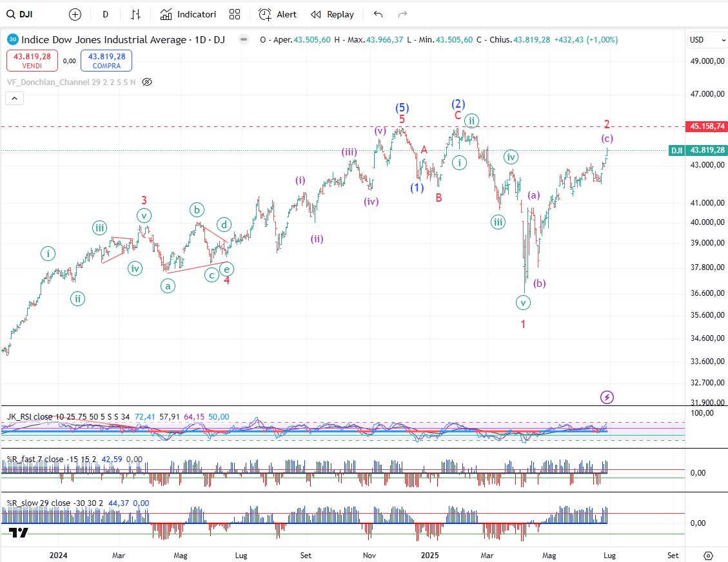Undo the last chart action

[x=378, y=14]
